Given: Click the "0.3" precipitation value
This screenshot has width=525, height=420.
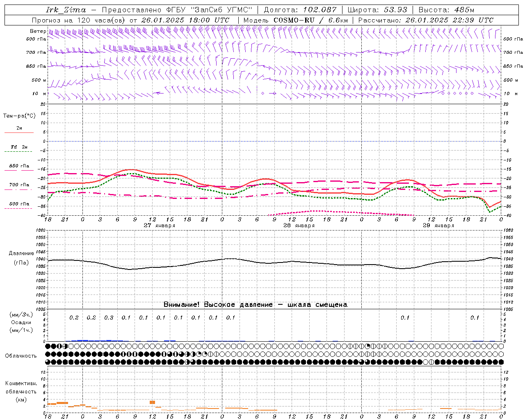Looking at the screenshot, I should (109, 317).
